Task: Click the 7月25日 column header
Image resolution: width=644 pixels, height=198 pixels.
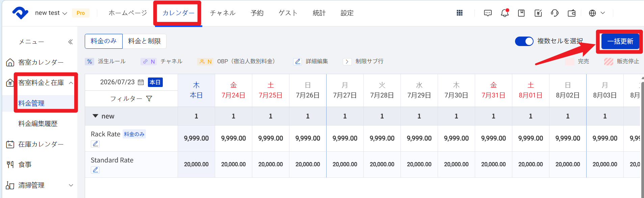Action: tap(271, 90)
